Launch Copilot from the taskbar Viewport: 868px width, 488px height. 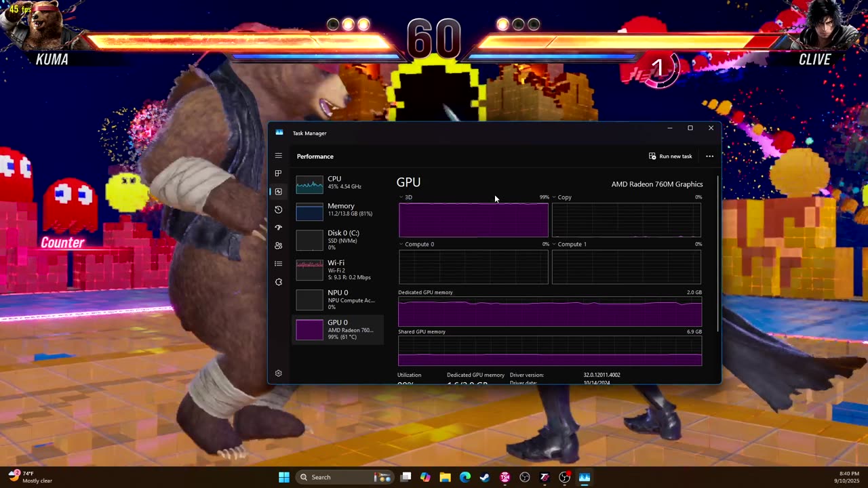tap(425, 477)
